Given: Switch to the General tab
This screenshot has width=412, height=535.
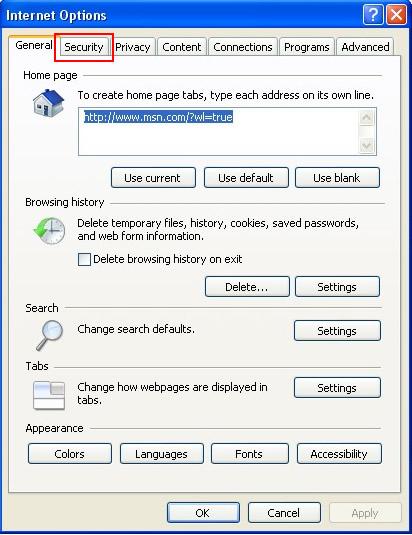Looking at the screenshot, I should (33, 45).
